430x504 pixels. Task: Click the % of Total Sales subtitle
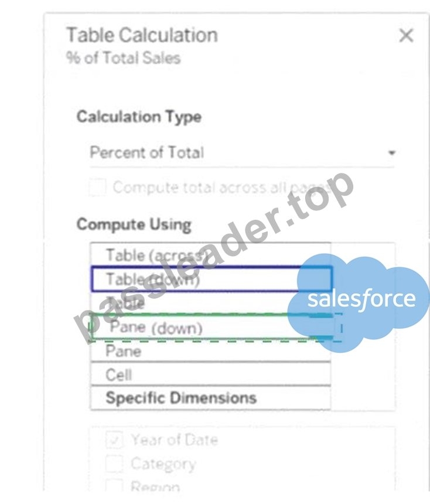[x=124, y=58]
